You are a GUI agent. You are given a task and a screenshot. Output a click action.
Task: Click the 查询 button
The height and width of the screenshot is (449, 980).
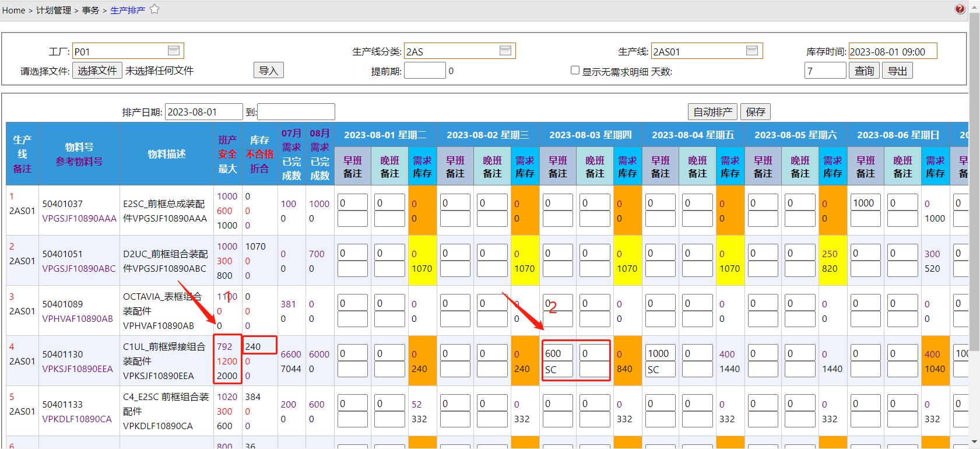(x=864, y=71)
